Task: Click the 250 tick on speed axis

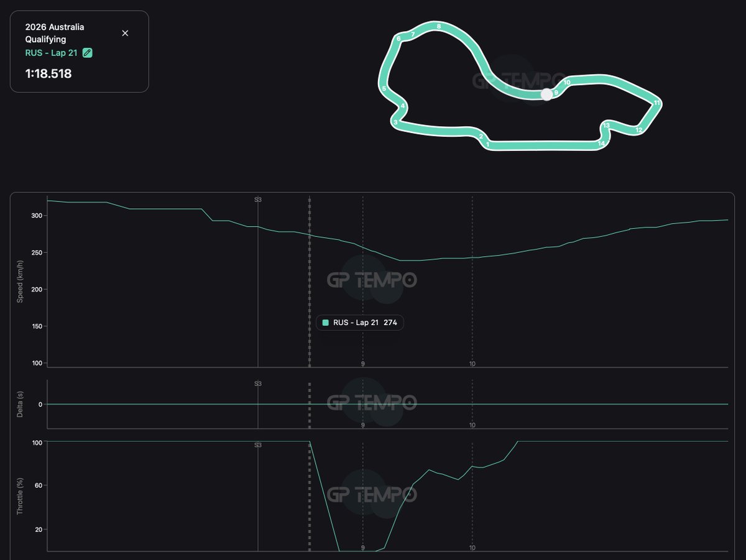Action: [x=36, y=253]
